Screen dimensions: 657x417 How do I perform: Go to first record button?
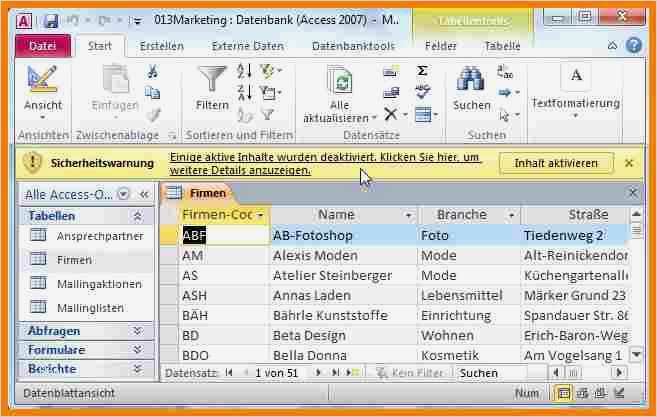coord(229,373)
